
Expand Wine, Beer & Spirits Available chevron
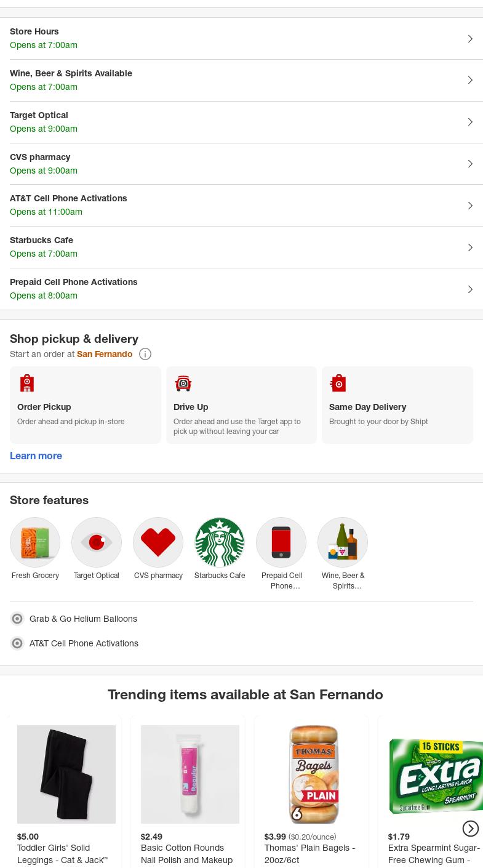point(470,80)
